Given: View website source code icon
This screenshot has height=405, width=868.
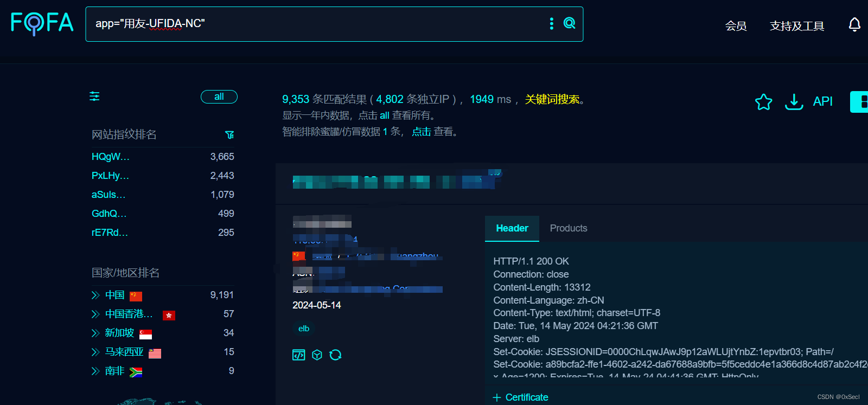Looking at the screenshot, I should pos(299,355).
